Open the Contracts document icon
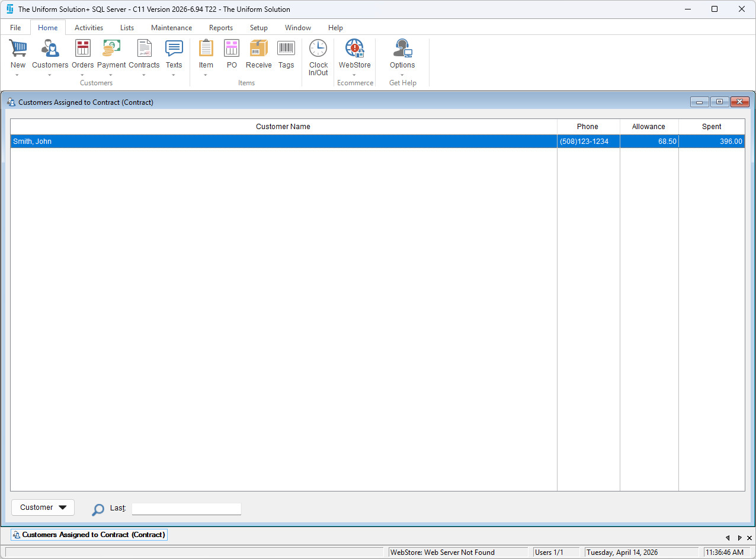 point(144,49)
